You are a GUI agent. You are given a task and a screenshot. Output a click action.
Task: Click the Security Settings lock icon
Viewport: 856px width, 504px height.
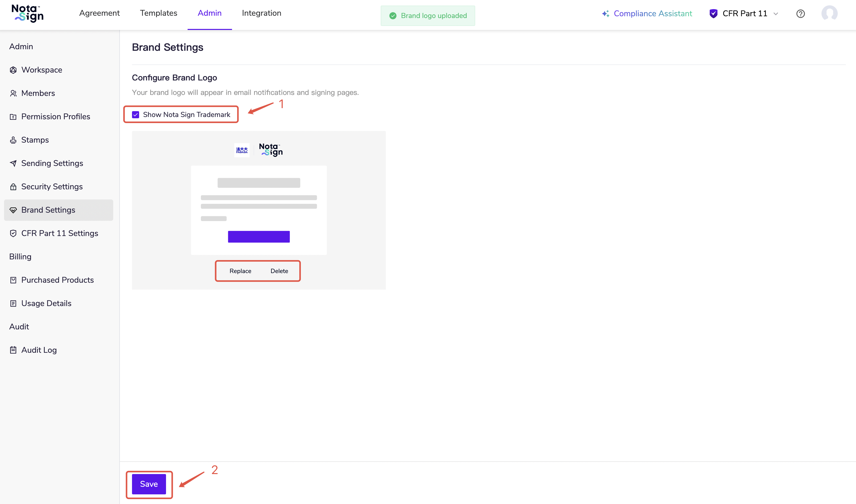click(13, 187)
